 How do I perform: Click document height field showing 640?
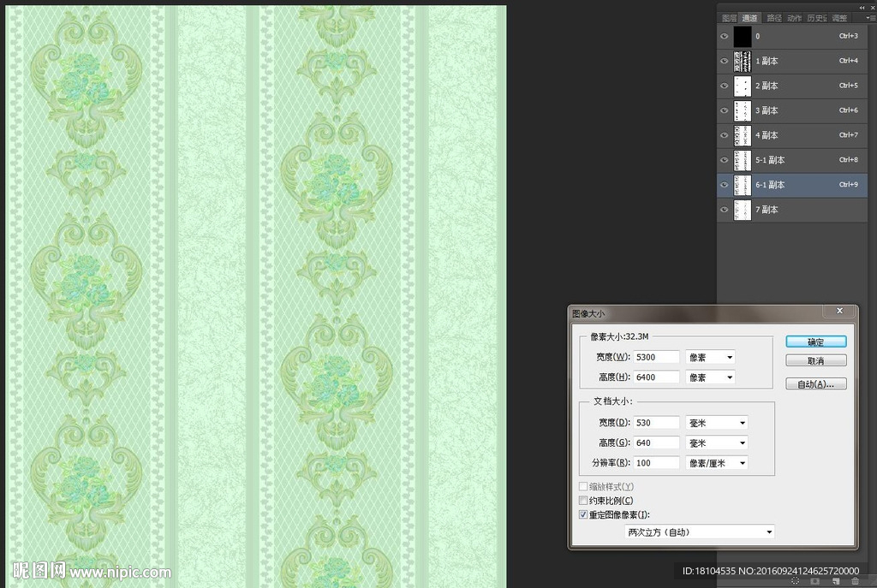[x=656, y=442]
